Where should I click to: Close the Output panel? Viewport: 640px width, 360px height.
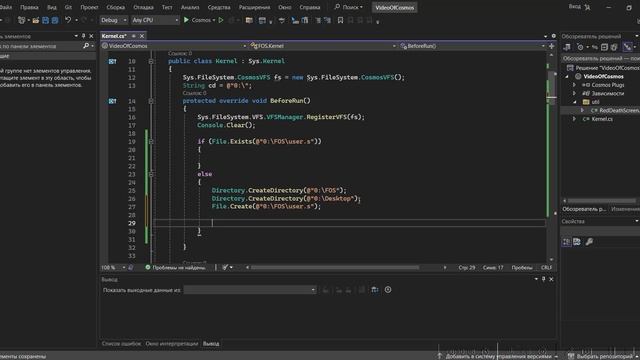pos(551,279)
